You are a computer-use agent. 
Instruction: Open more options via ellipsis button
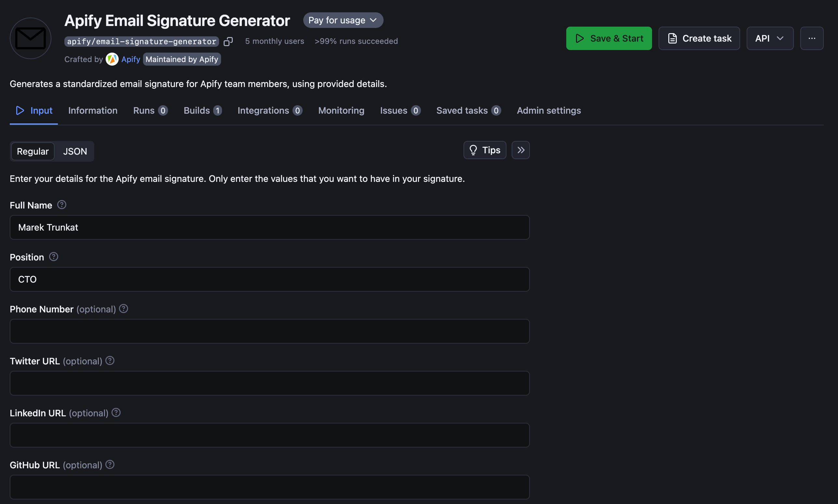pos(812,38)
